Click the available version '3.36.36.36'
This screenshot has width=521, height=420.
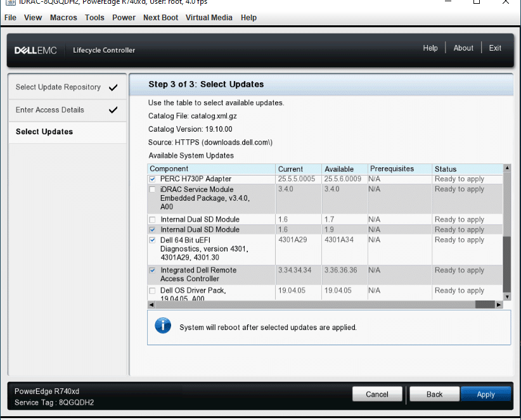click(x=340, y=270)
